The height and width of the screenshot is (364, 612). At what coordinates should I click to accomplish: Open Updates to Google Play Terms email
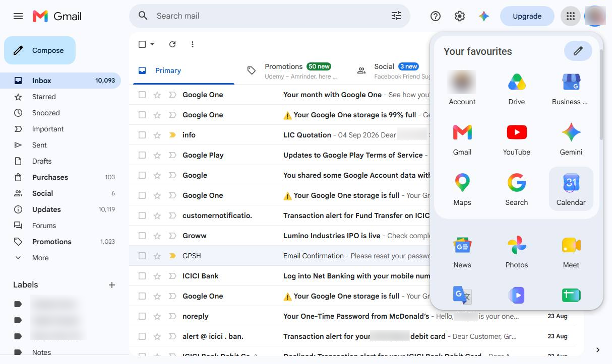(x=353, y=155)
